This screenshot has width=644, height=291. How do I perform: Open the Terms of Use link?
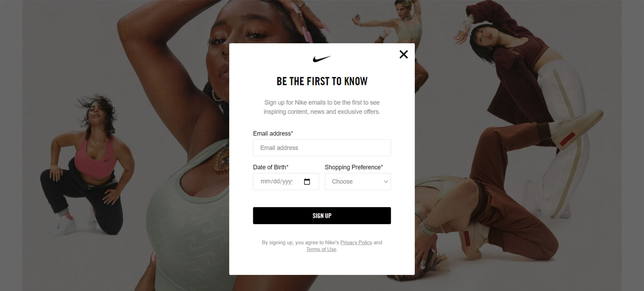321,249
